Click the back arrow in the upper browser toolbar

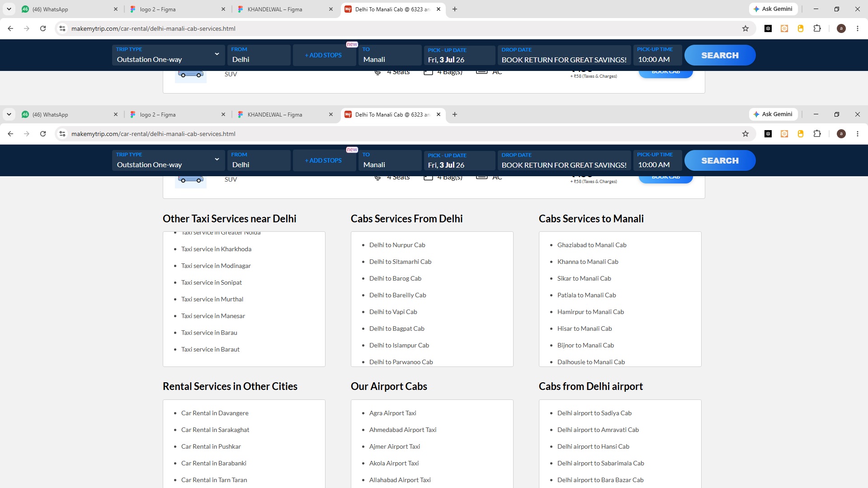point(10,28)
